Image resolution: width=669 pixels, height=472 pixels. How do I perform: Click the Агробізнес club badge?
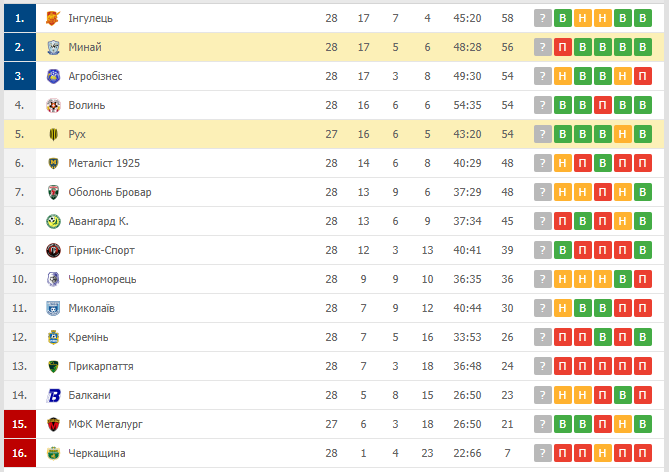pyautogui.click(x=53, y=76)
